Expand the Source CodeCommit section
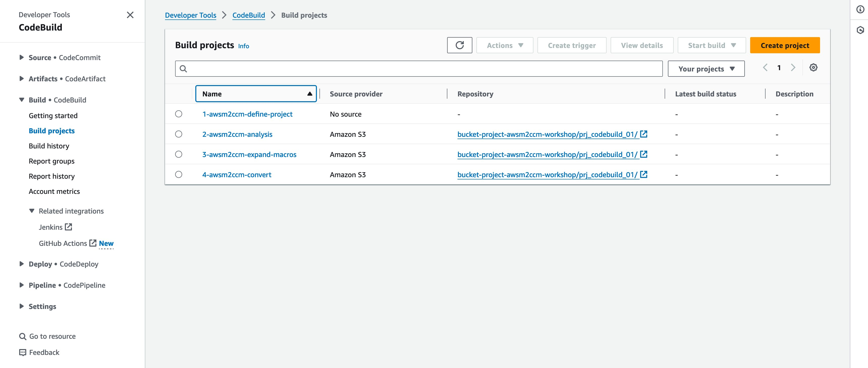868x368 pixels. [21, 58]
